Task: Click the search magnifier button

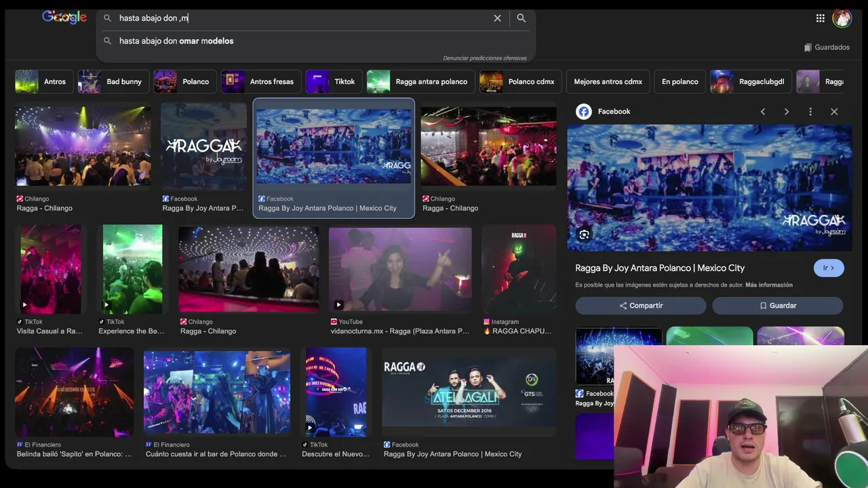Action: 521,18
